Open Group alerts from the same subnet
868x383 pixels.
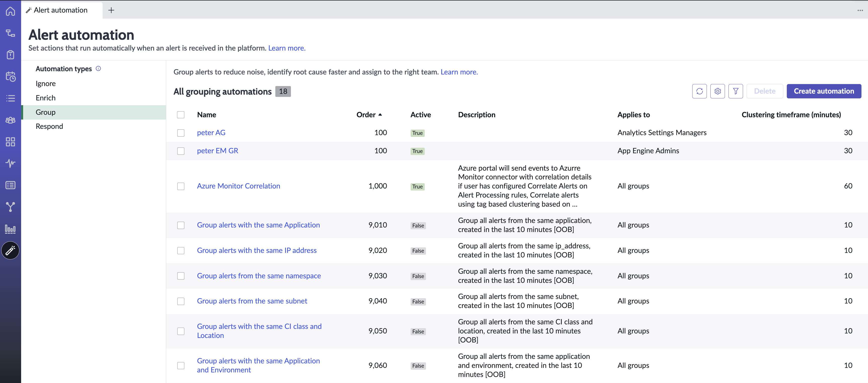pos(252,301)
